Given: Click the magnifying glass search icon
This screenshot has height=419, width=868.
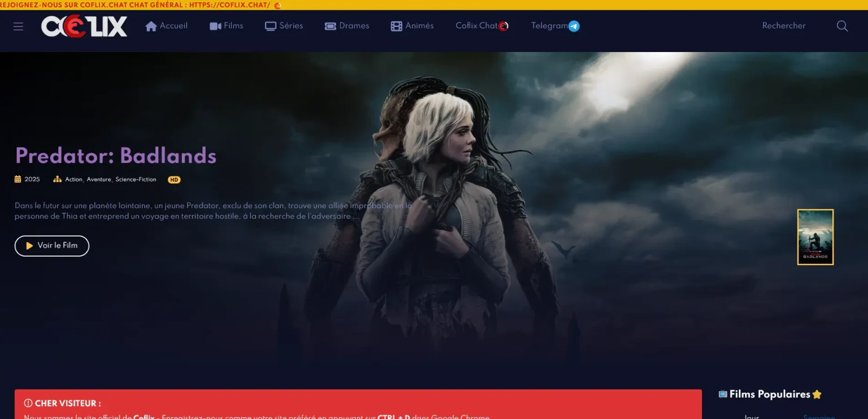Looking at the screenshot, I should (842, 26).
